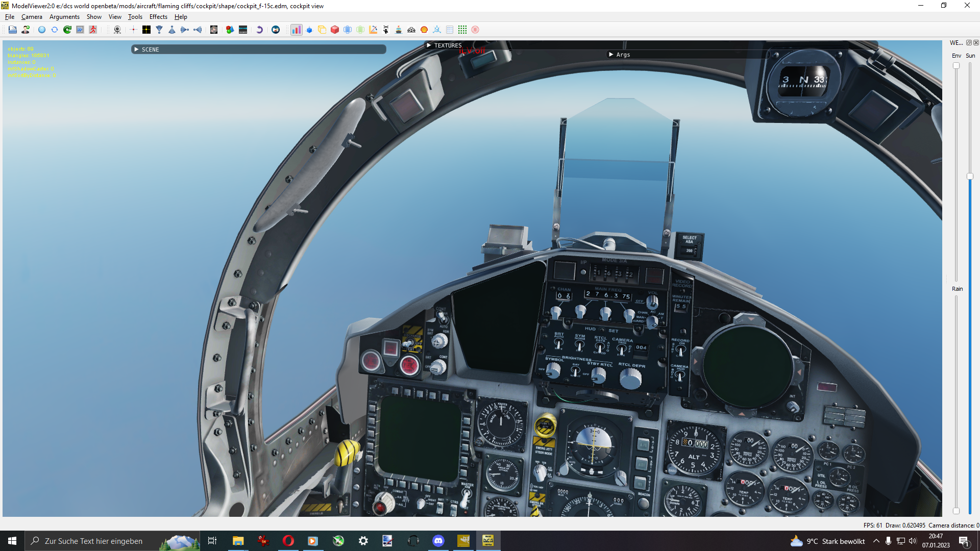Click the green reload arrow icon
The width and height of the screenshot is (980, 551).
tap(67, 30)
